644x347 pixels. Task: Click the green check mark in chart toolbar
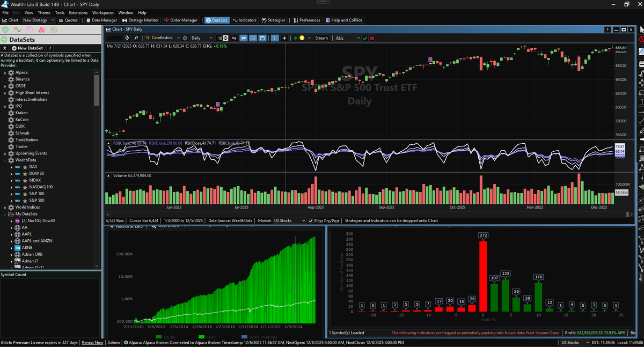click(x=365, y=38)
